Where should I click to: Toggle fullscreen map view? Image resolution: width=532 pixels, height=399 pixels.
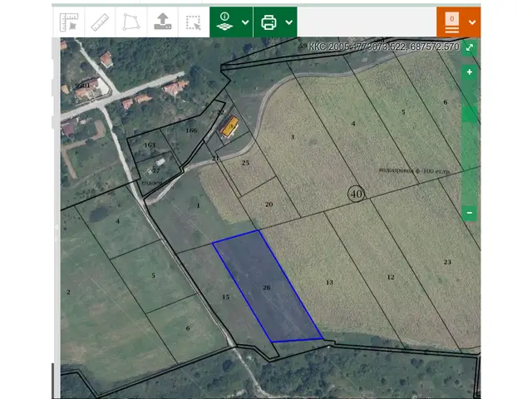tap(470, 47)
